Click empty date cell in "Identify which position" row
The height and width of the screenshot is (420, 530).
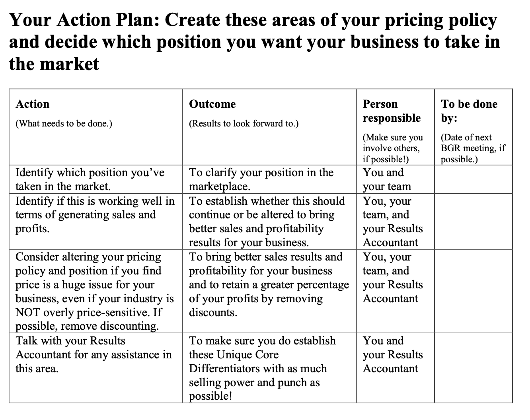pyautogui.click(x=473, y=179)
